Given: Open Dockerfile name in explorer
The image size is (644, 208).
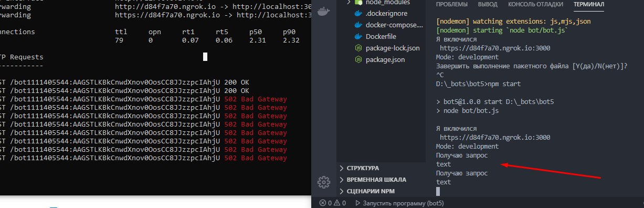Looking at the screenshot, I should pyautogui.click(x=381, y=37).
